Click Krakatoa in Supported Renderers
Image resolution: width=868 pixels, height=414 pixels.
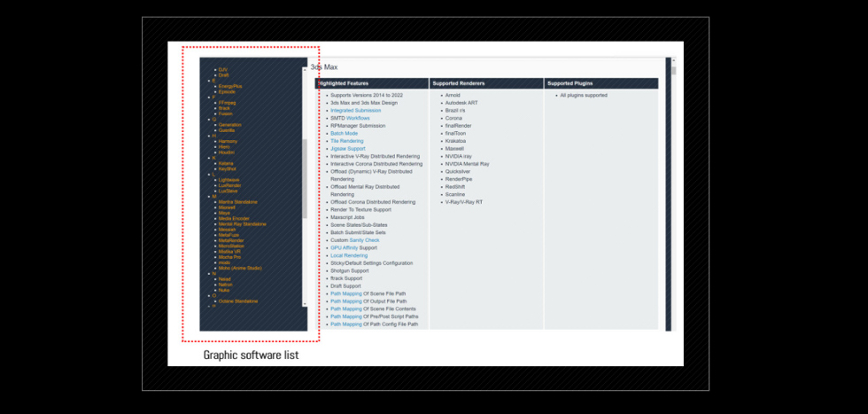click(455, 141)
